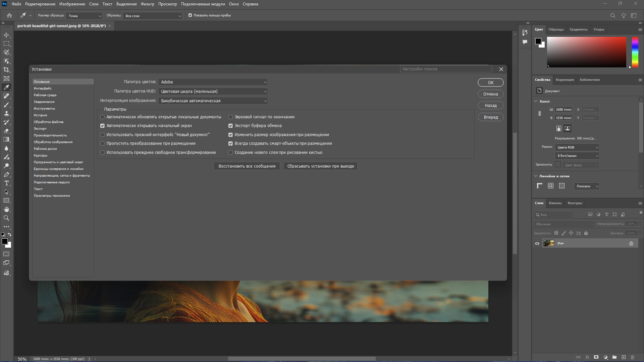Open Интерполяция изображения dropdown
Viewport: 644px width, 362px height.
pos(213,101)
